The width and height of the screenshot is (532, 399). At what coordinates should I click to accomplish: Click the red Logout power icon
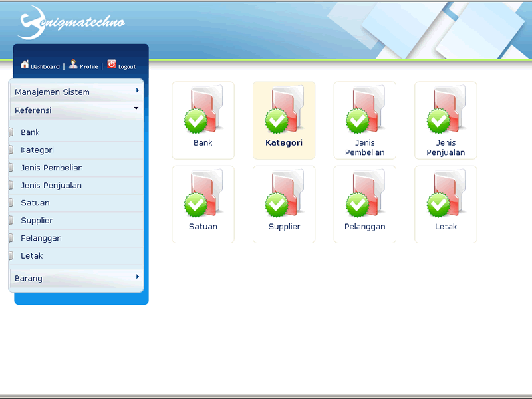112,64
